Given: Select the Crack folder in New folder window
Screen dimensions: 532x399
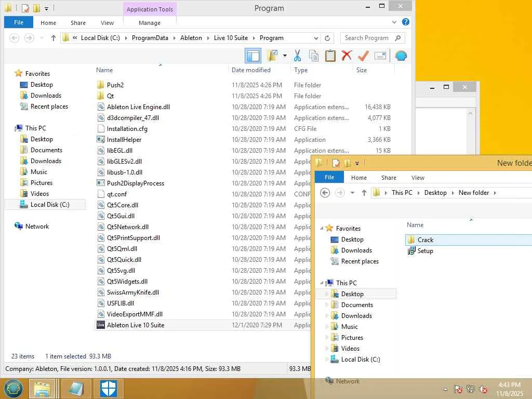Looking at the screenshot, I should point(425,240).
